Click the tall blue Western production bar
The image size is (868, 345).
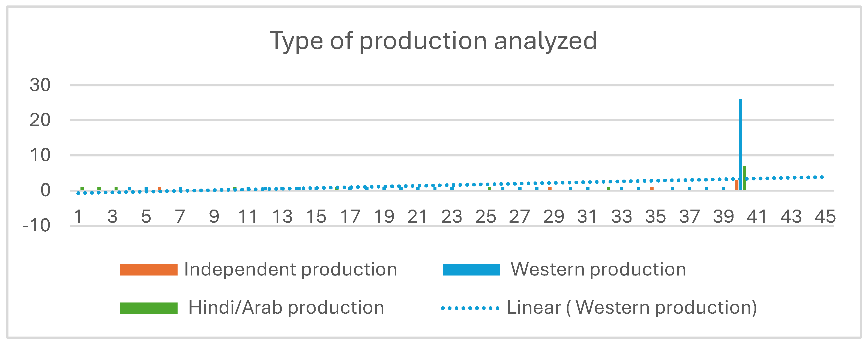click(x=741, y=145)
